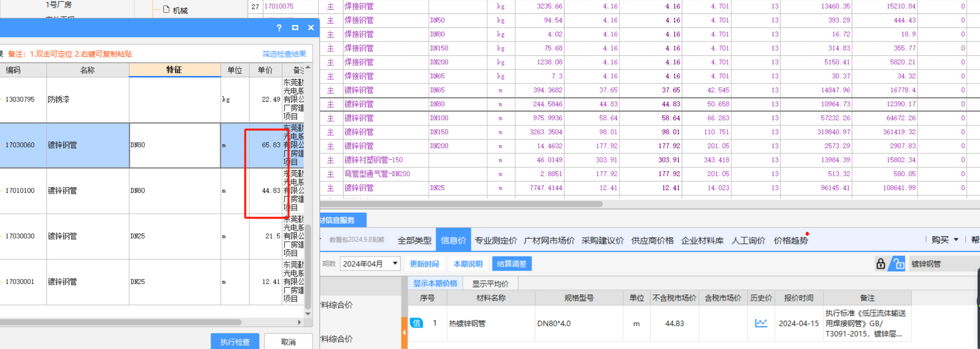The width and height of the screenshot is (980, 349).
Task: Switch to the 全部类型 tab
Action: 414,240
